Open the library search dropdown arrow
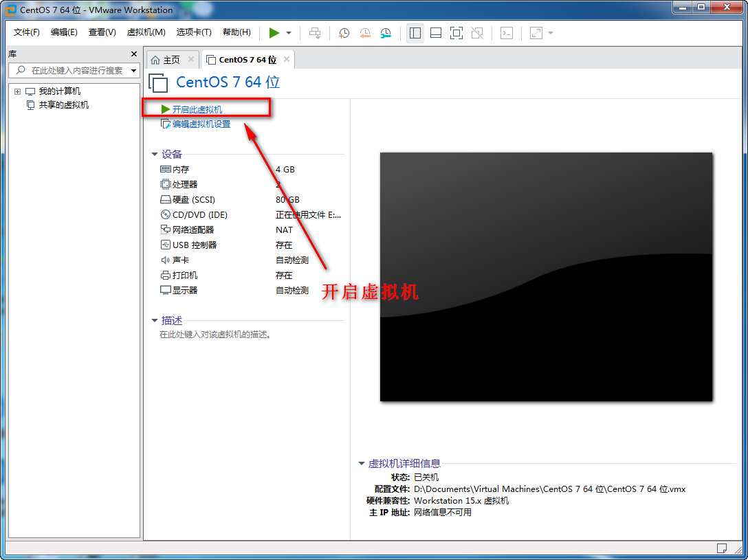Viewport: 748px width, 560px height. point(134,71)
